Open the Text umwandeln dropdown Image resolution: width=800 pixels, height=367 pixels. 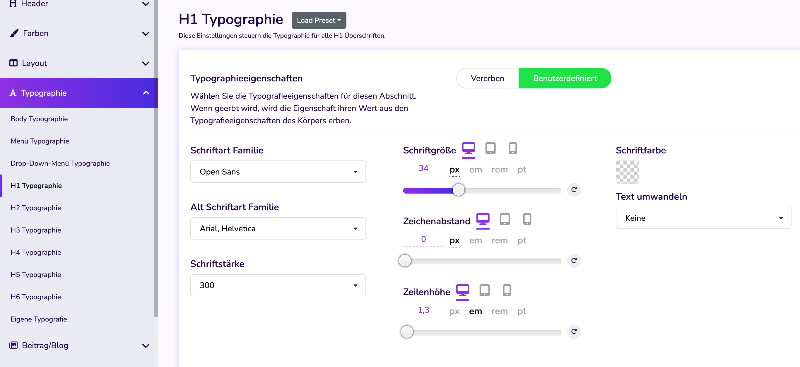pos(704,218)
